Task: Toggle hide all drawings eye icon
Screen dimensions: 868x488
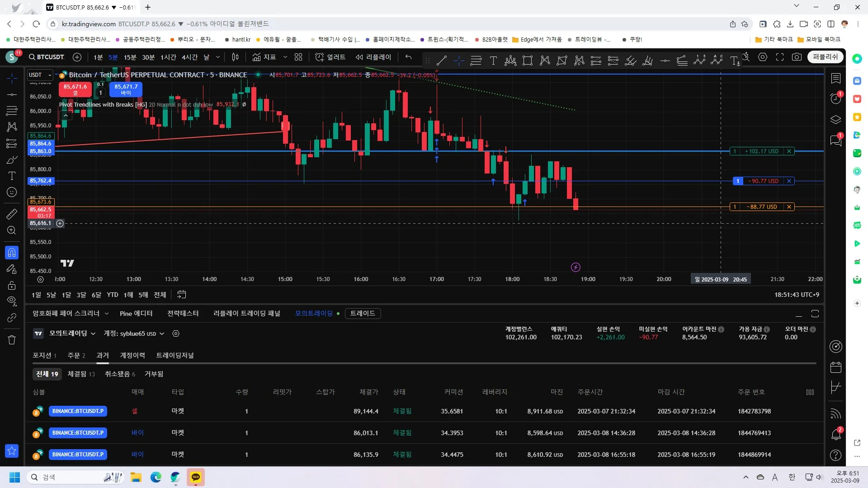Action: (12, 301)
